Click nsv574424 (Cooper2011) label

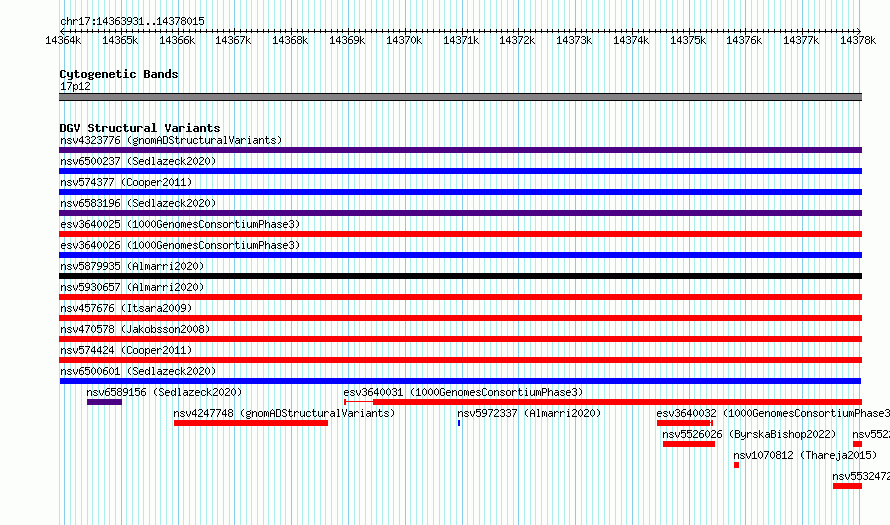coord(126,350)
